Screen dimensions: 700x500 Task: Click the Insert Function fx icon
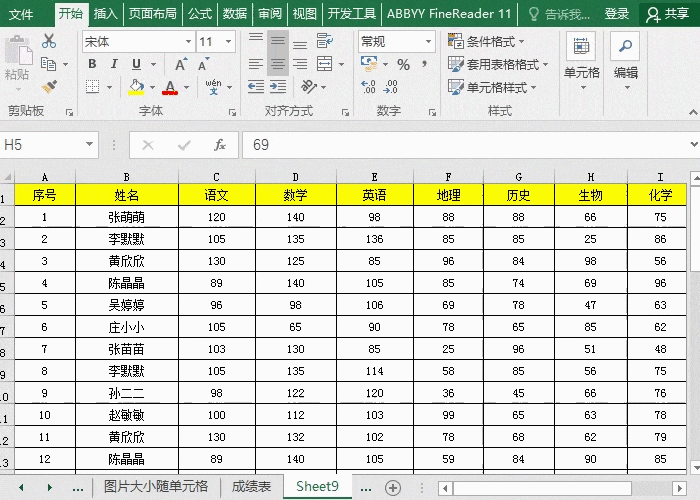pyautogui.click(x=219, y=145)
